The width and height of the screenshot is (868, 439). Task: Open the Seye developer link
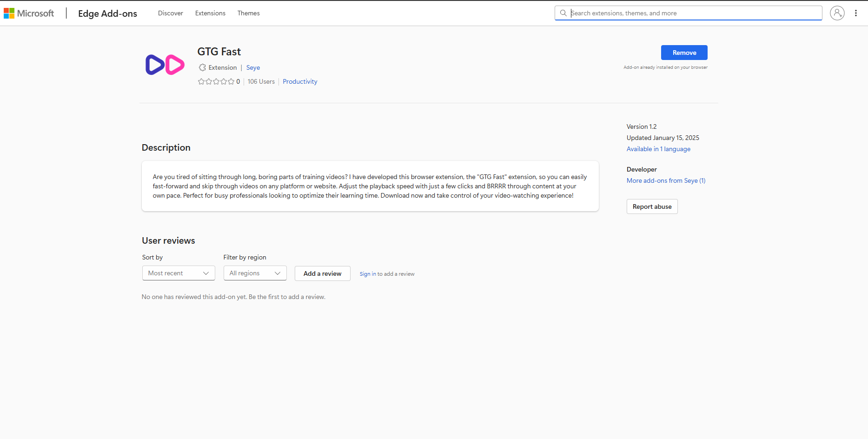pyautogui.click(x=253, y=67)
